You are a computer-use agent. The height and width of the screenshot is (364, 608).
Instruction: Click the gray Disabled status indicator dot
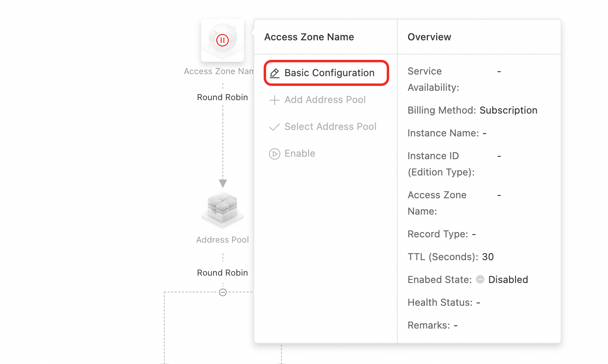(x=480, y=279)
